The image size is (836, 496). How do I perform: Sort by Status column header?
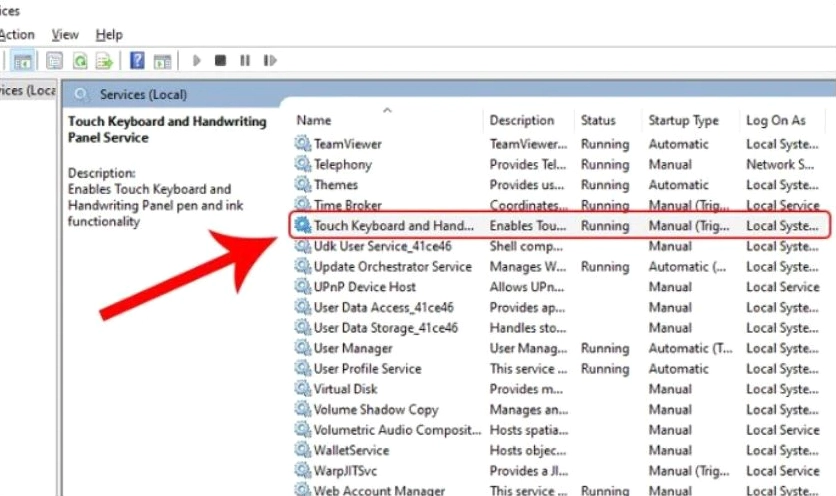point(598,121)
